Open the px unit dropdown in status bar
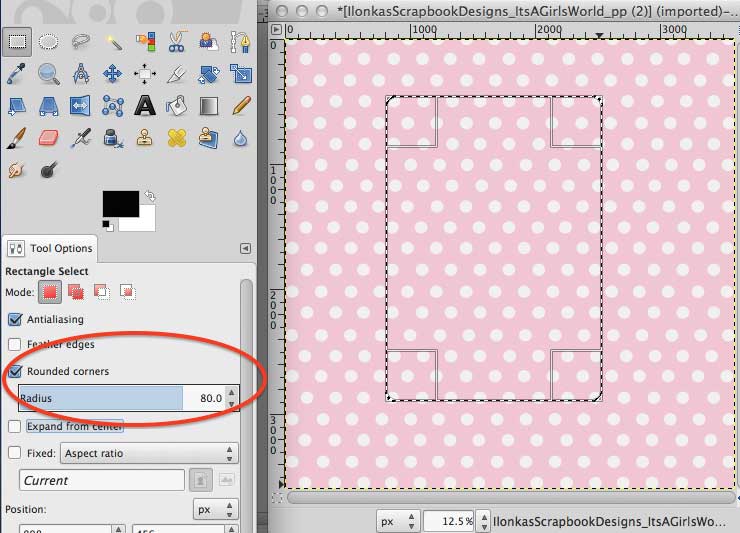 [397, 521]
